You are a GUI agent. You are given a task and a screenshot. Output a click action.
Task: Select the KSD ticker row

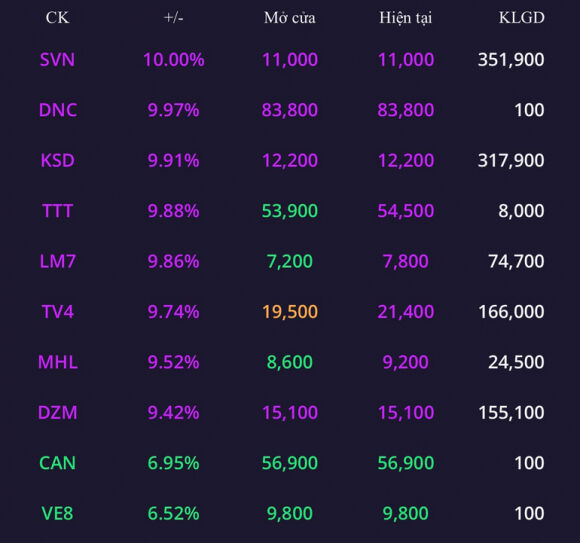[x=290, y=161]
